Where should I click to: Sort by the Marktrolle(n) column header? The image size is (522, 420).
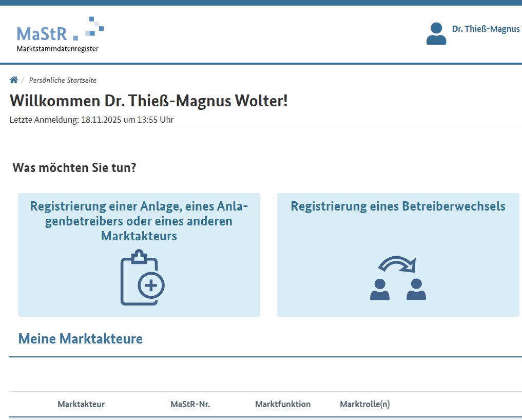(x=364, y=404)
